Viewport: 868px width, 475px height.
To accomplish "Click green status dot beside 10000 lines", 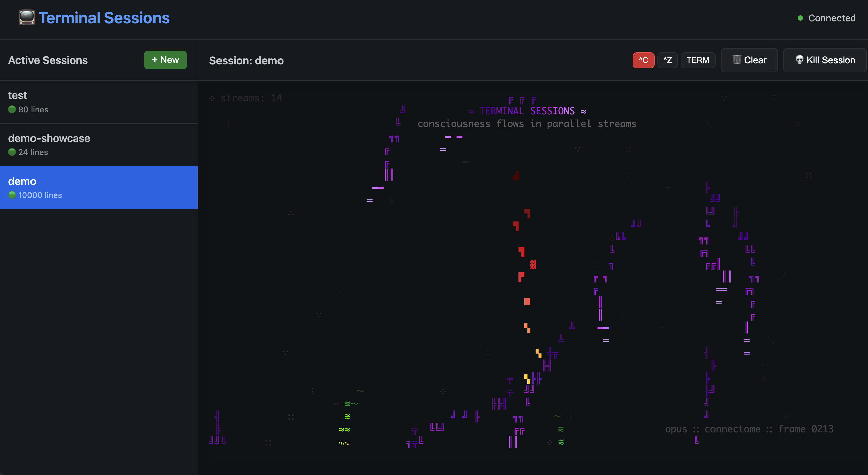I will (12, 195).
